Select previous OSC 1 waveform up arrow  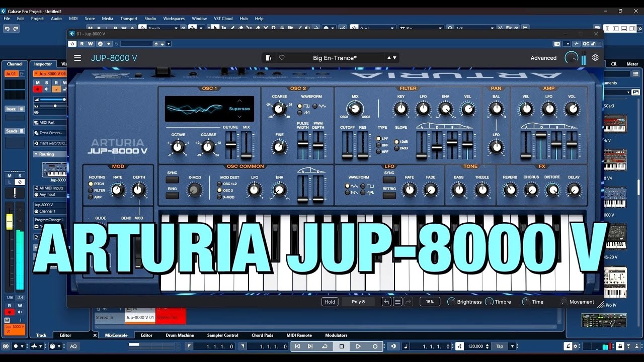tap(239, 101)
